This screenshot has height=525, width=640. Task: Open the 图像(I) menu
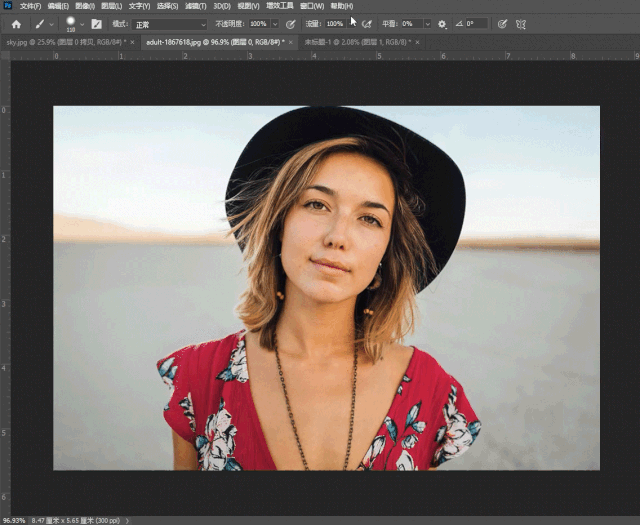point(85,6)
